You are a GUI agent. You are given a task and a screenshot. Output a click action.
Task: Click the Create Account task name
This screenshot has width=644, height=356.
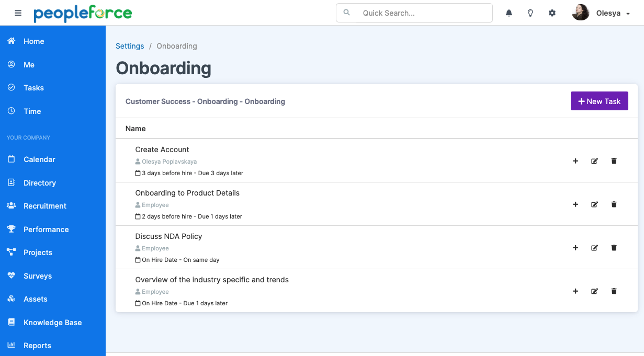[162, 150]
